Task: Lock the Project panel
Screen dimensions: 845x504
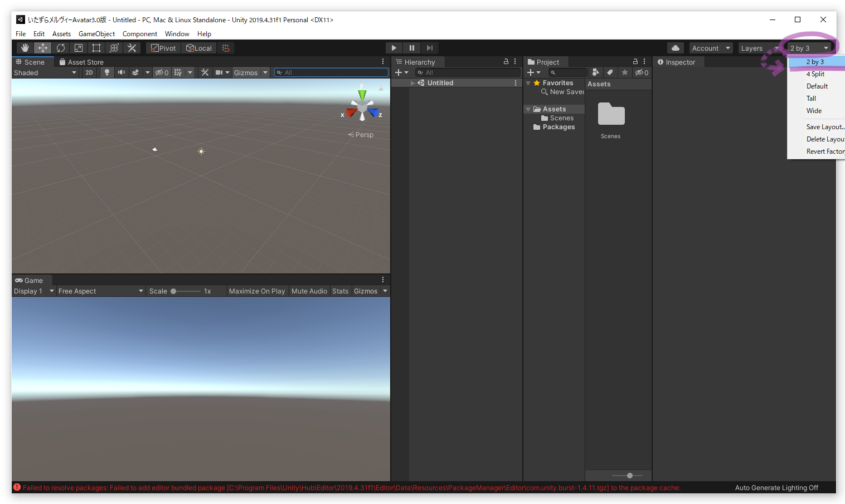Action: (x=635, y=62)
